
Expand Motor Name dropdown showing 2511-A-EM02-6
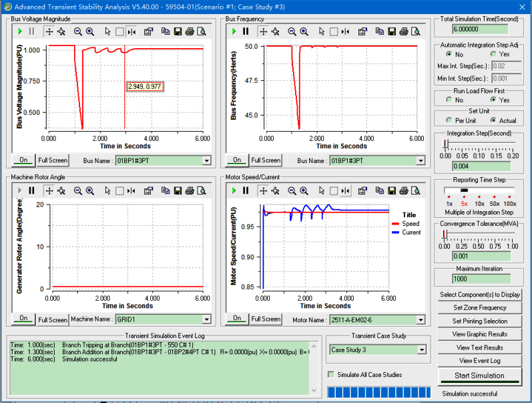421,319
